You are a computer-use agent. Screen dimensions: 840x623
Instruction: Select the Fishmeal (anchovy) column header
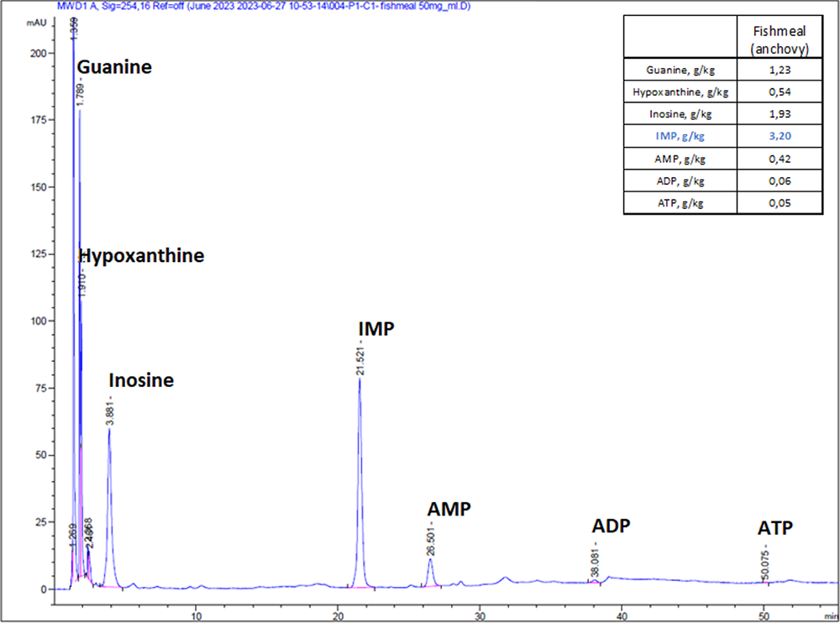point(777,37)
